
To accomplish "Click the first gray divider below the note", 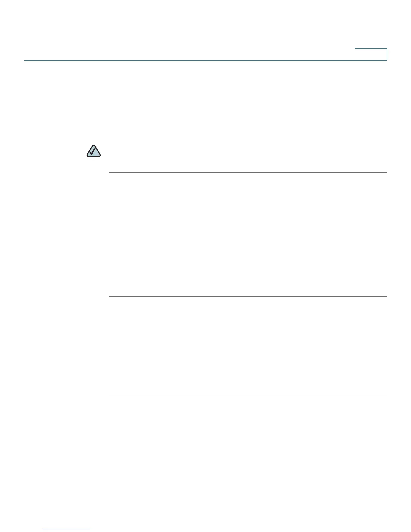I will pyautogui.click(x=248, y=296).
